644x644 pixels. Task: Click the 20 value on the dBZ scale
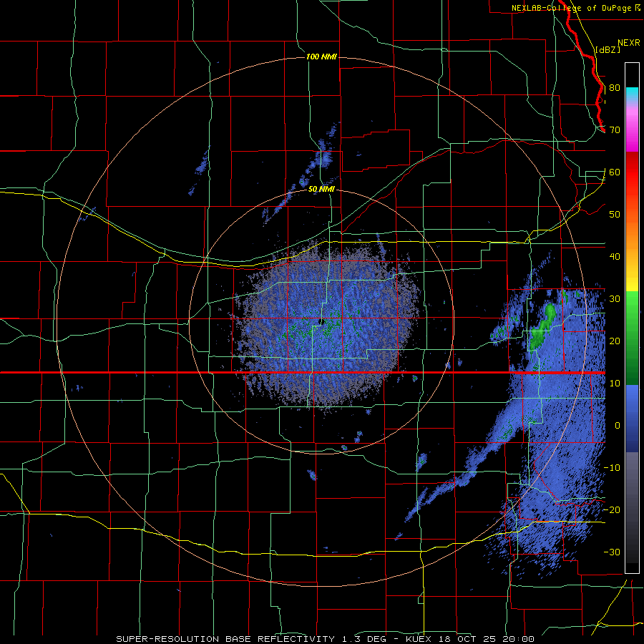[x=615, y=341]
